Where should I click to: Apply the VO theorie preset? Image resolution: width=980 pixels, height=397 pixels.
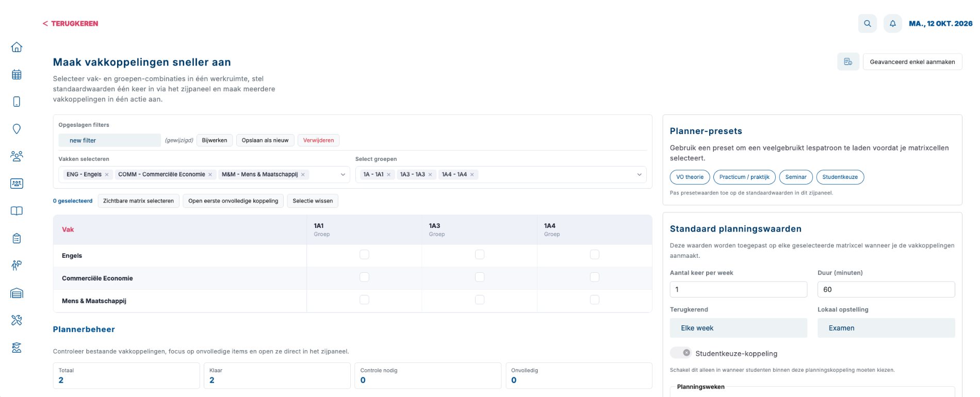click(690, 177)
